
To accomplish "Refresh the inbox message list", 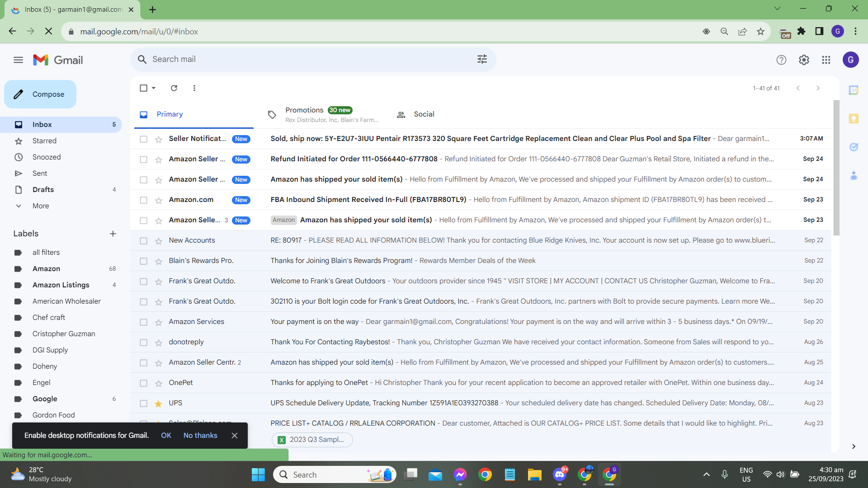I will [x=174, y=88].
